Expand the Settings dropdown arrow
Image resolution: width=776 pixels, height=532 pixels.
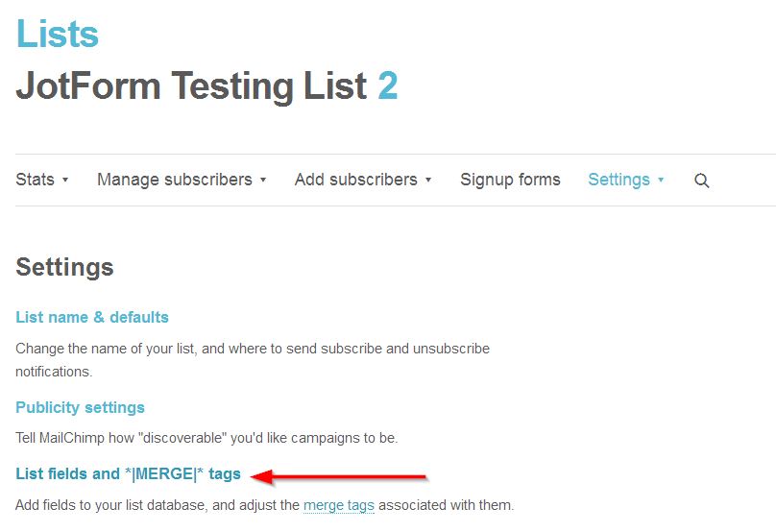pyautogui.click(x=661, y=180)
